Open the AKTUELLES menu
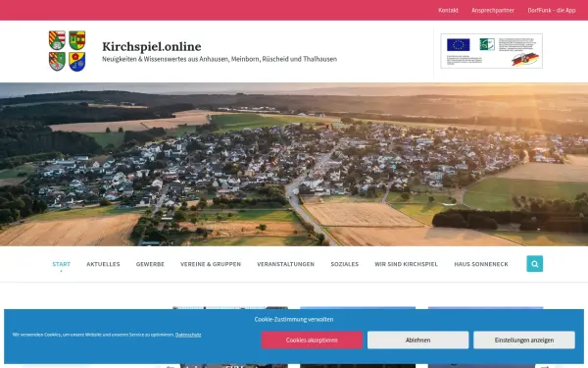 click(x=103, y=264)
